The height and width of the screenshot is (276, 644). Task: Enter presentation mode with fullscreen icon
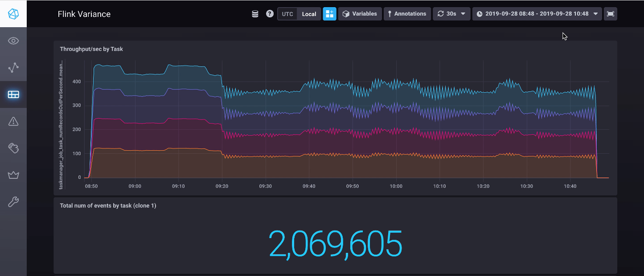point(611,14)
